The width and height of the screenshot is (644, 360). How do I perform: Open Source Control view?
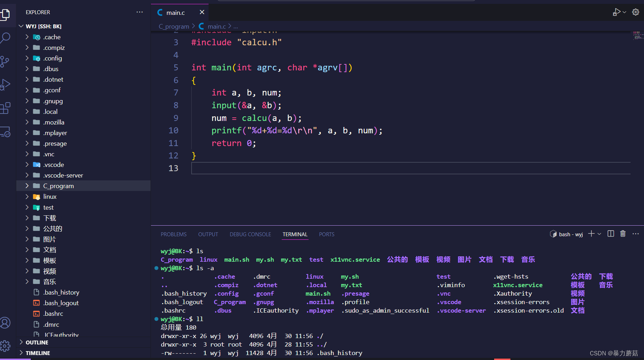click(x=5, y=62)
